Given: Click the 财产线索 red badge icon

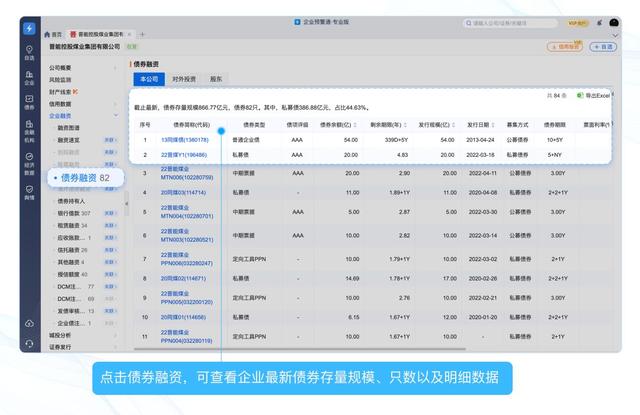Looking at the screenshot, I should (x=75, y=92).
